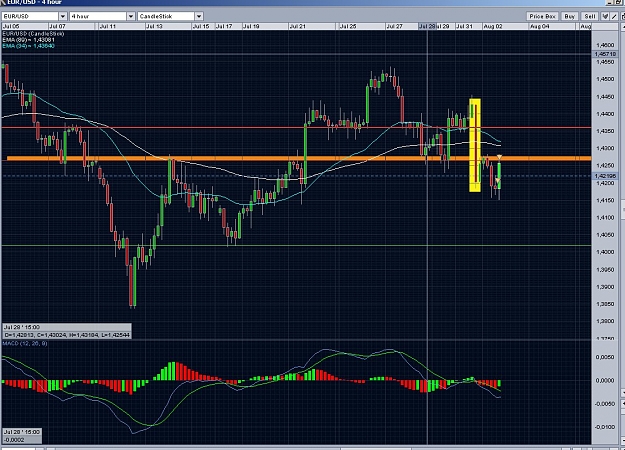This screenshot has width=625, height=450.
Task: Click the CandleStick chart style field
Action: 166,16
